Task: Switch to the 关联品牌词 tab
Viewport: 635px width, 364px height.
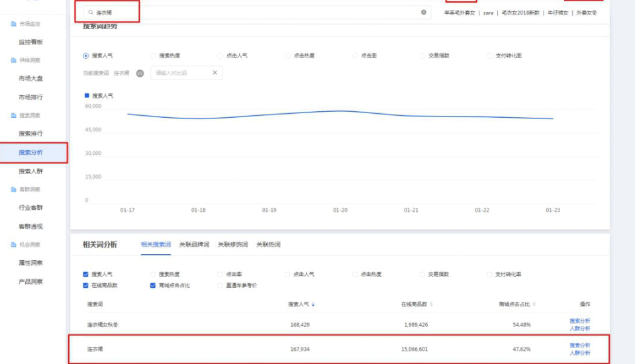Action: pos(194,245)
